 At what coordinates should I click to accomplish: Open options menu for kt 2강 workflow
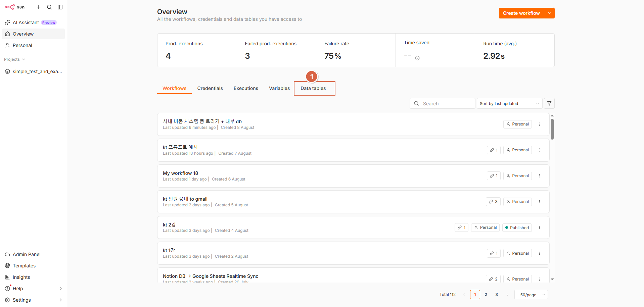pos(539,227)
